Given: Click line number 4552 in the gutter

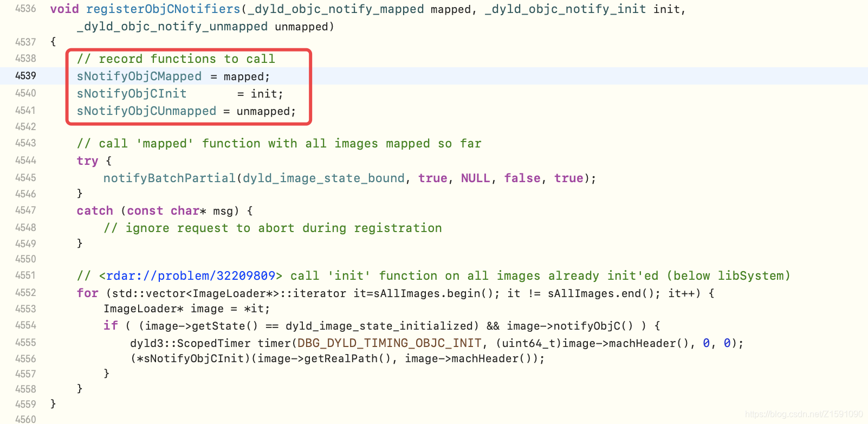Looking at the screenshot, I should (25, 293).
